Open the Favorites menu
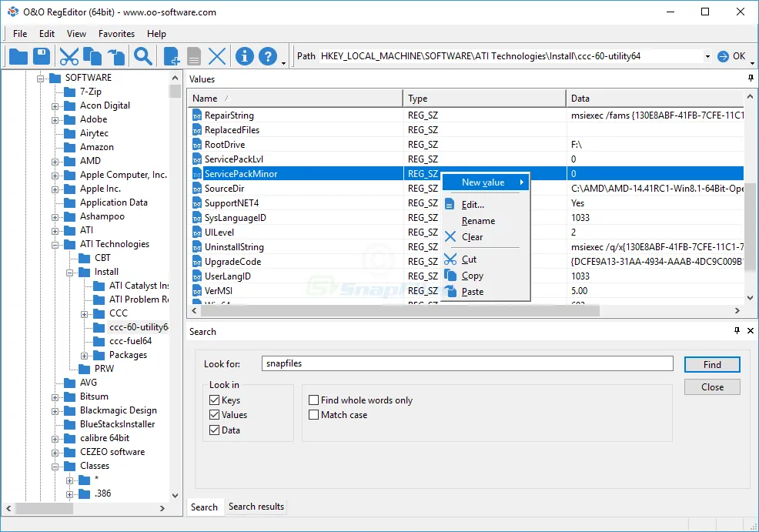 (x=117, y=33)
